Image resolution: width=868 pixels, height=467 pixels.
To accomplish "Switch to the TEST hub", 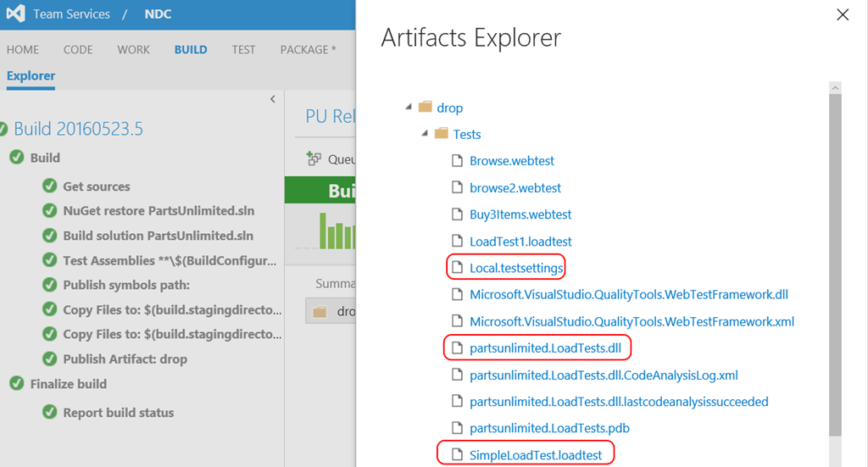I will 243,50.
